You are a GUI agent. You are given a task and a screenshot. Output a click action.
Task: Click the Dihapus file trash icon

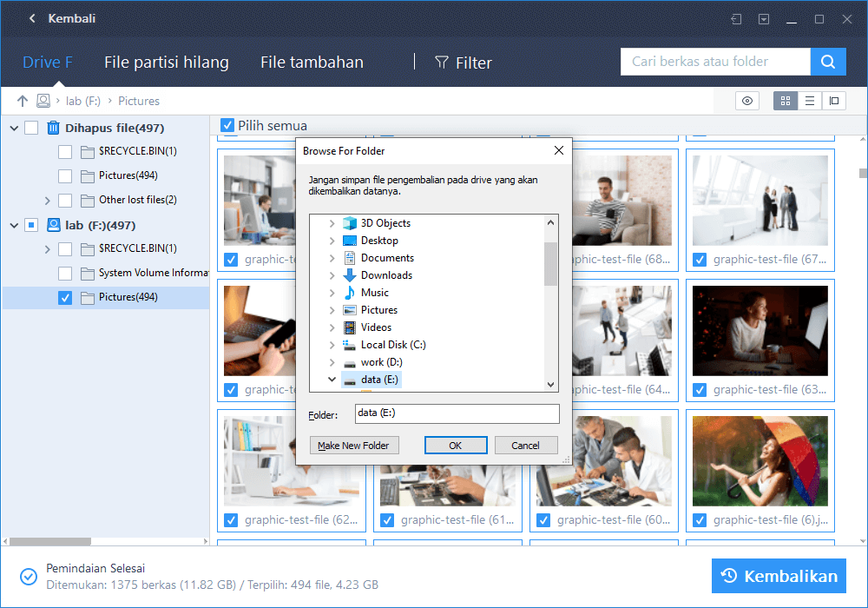[53, 128]
